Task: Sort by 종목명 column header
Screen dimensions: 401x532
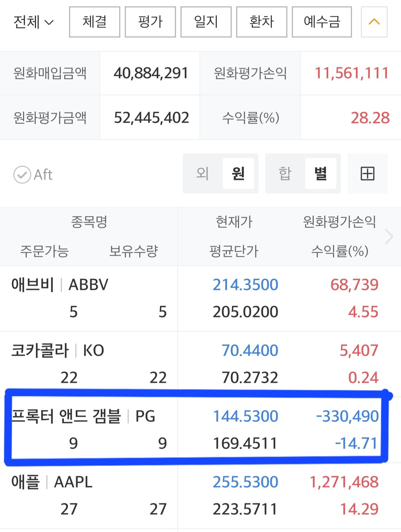Action: (89, 222)
